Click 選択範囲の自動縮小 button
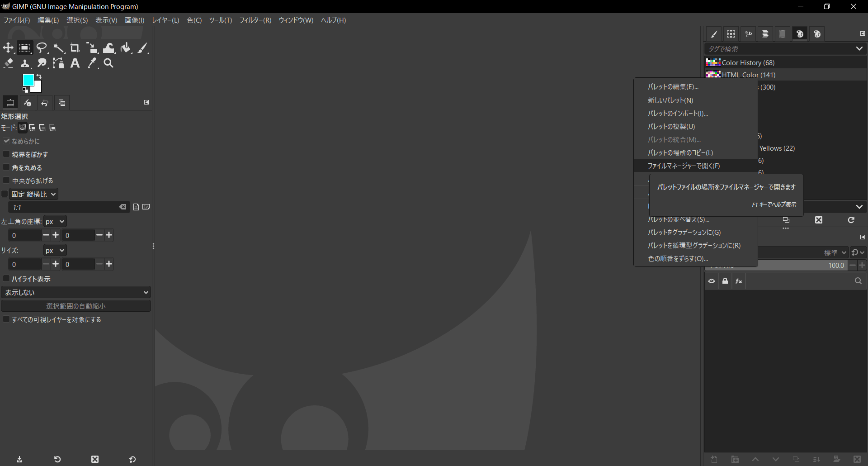The image size is (868, 466). 76,306
